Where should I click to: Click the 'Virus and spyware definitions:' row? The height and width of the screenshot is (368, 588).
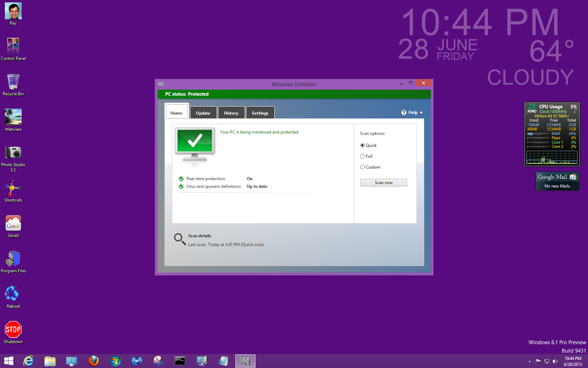(x=223, y=187)
